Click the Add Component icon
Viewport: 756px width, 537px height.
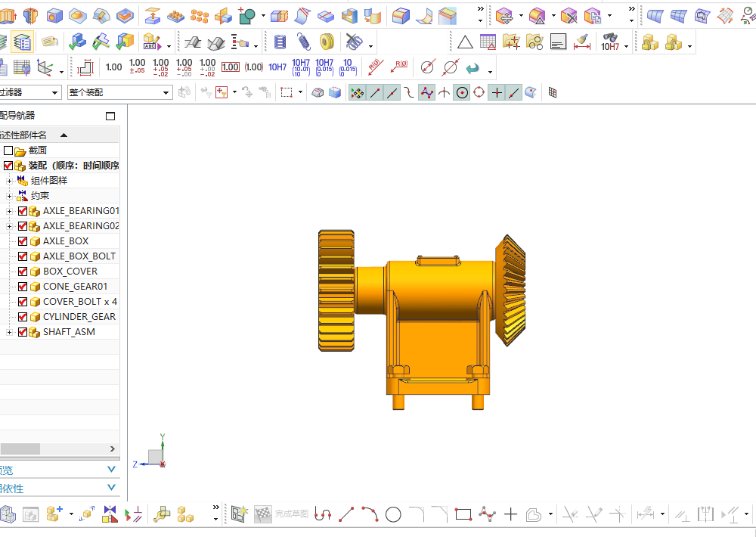coord(54,514)
